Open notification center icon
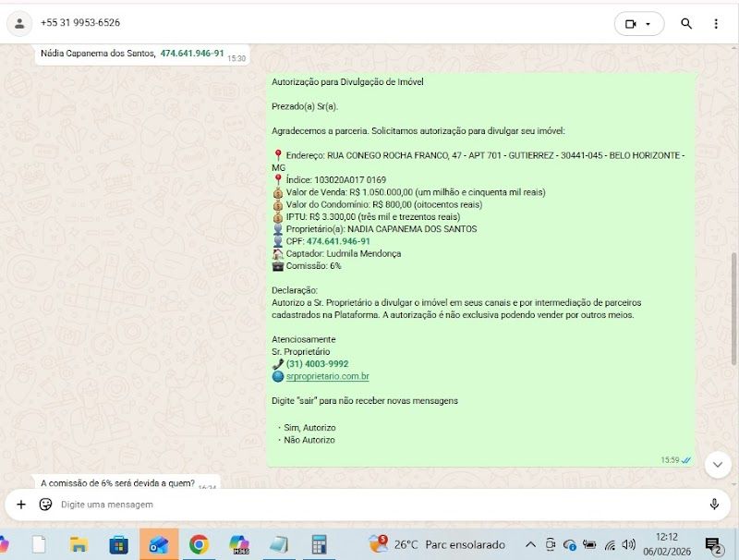The height and width of the screenshot is (560, 739). point(713,546)
